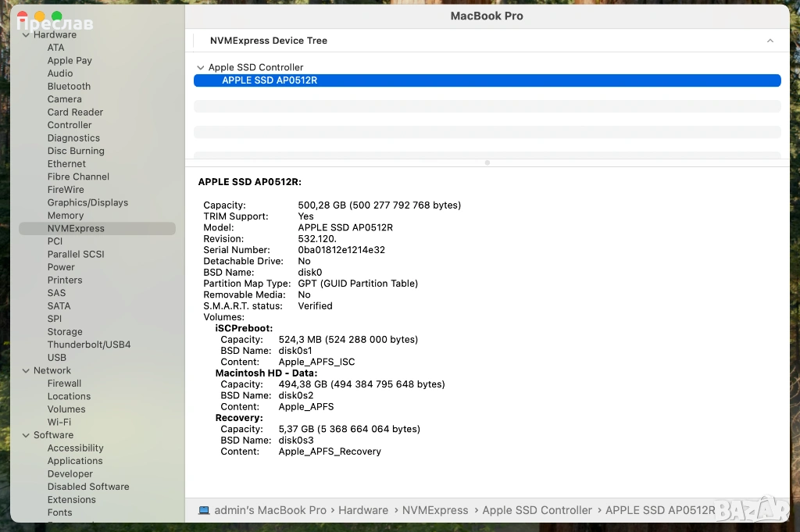Show Graphics/Displays hardware information
This screenshot has width=800, height=532.
87,202
